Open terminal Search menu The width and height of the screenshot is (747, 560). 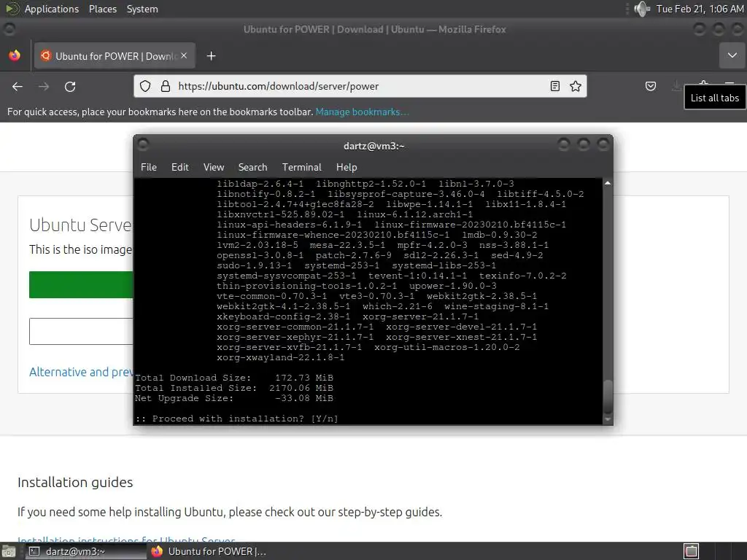[x=252, y=167]
